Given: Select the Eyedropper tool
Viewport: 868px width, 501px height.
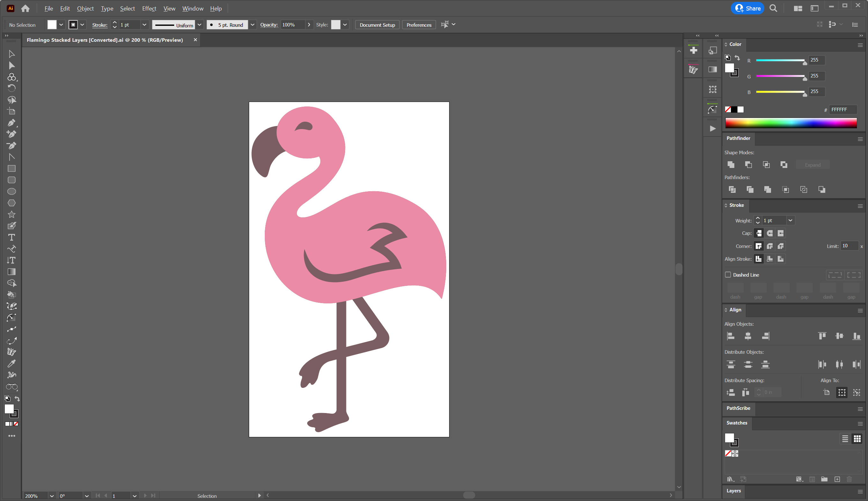Looking at the screenshot, I should click(x=11, y=363).
